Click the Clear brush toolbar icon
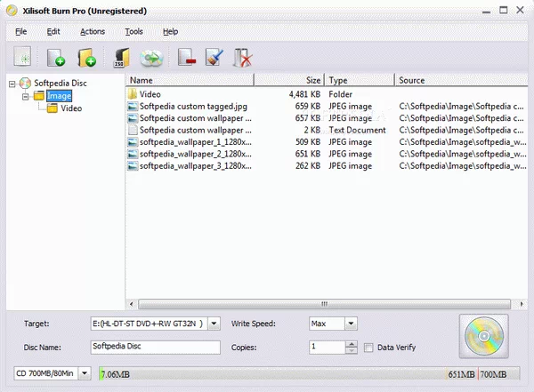Image resolution: width=534 pixels, height=392 pixels. tap(214, 57)
